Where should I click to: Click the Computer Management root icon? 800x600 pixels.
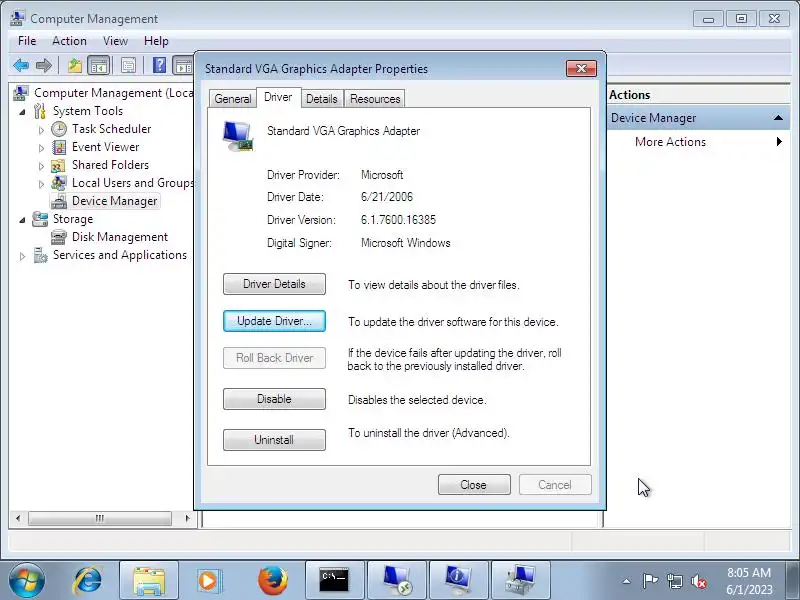coord(21,93)
